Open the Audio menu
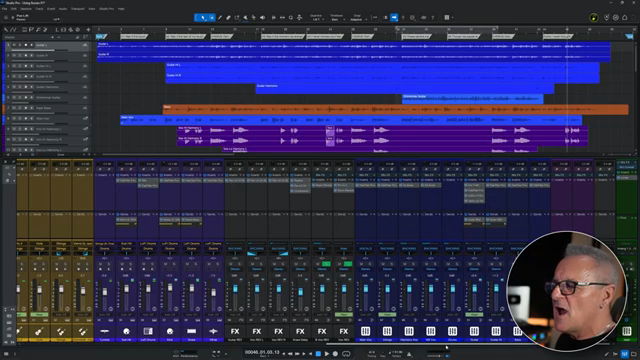The height and width of the screenshot is (360, 640). coord(63,9)
